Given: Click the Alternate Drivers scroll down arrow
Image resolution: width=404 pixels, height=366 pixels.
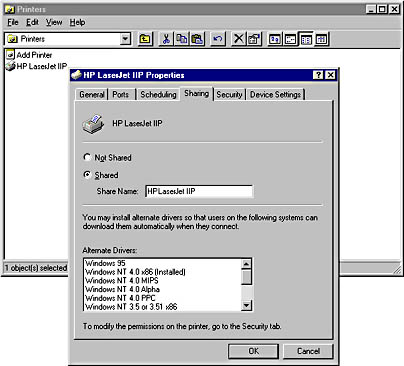Looking at the screenshot, I should tap(246, 305).
